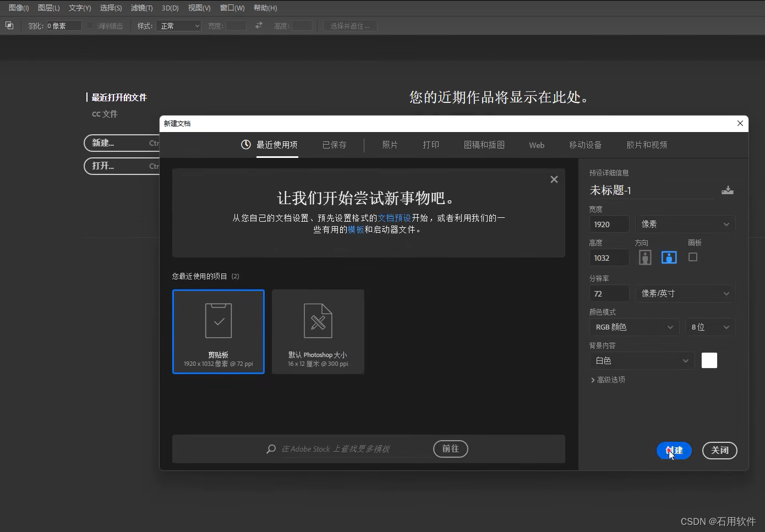Select 最近打开的文件 on the start screen
Viewport: 765px width, 532px height.
coord(119,97)
